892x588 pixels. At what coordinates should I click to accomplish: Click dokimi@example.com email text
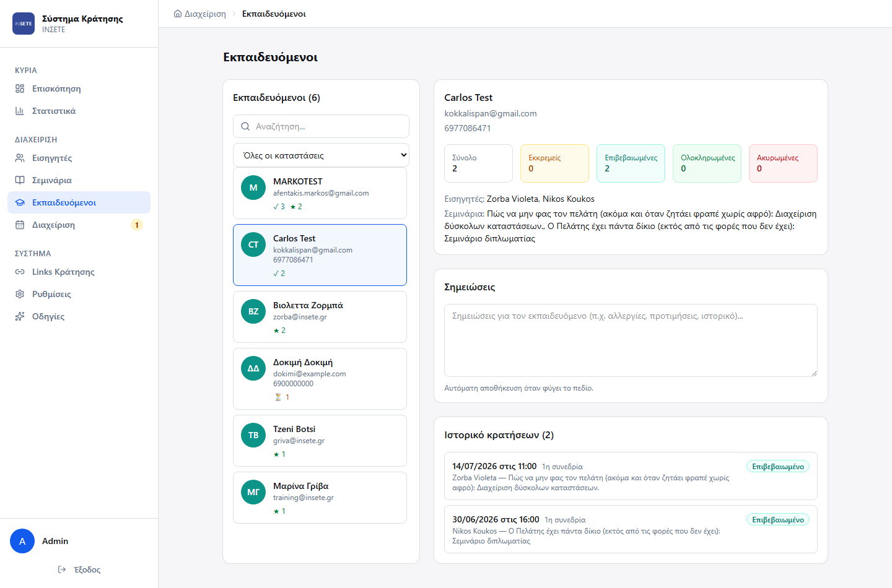pyautogui.click(x=310, y=374)
